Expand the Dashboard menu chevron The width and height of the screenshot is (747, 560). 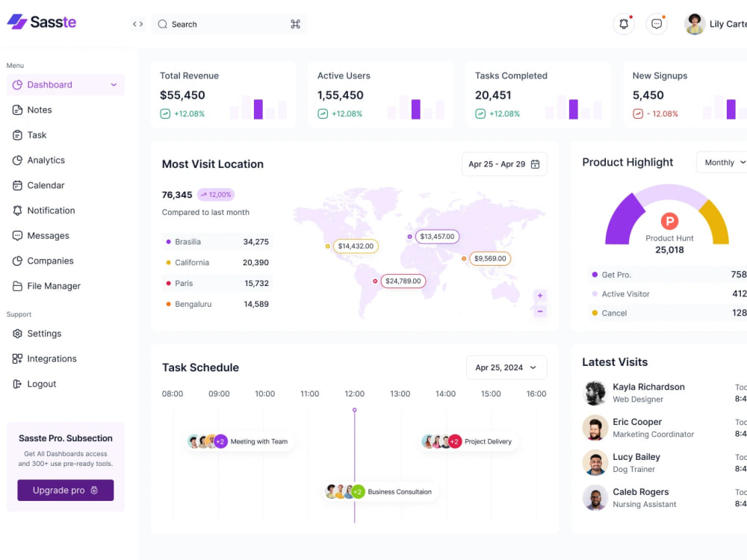[x=114, y=85]
